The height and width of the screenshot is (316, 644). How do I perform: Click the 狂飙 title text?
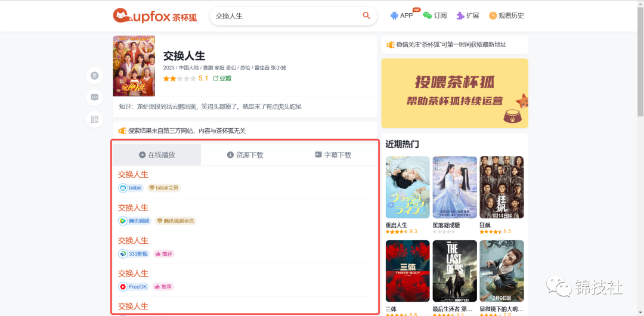(485, 225)
